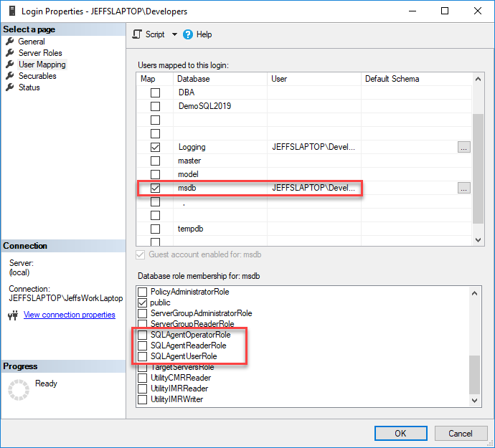
Task: Enable ServerGroupAdministratorRole membership
Action: (142, 313)
